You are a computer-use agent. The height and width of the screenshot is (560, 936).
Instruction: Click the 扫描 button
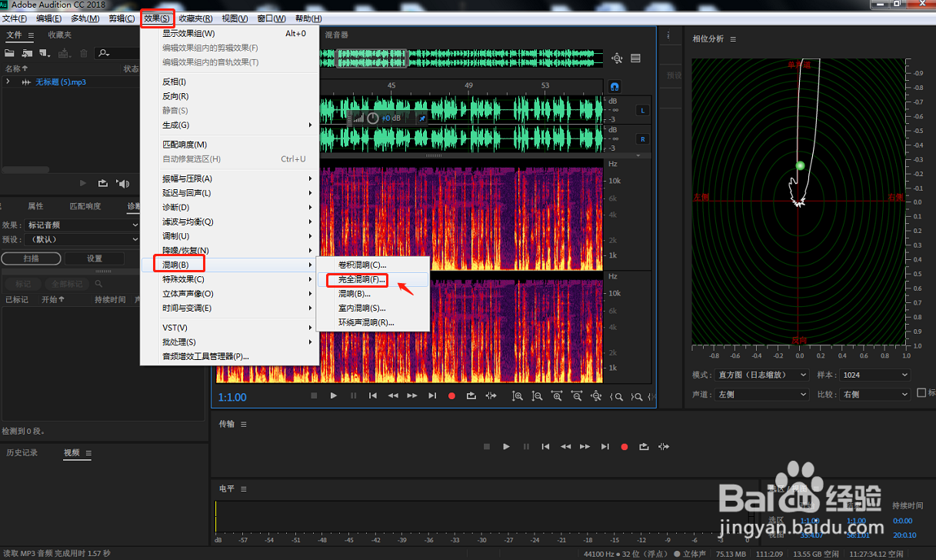pos(31,258)
